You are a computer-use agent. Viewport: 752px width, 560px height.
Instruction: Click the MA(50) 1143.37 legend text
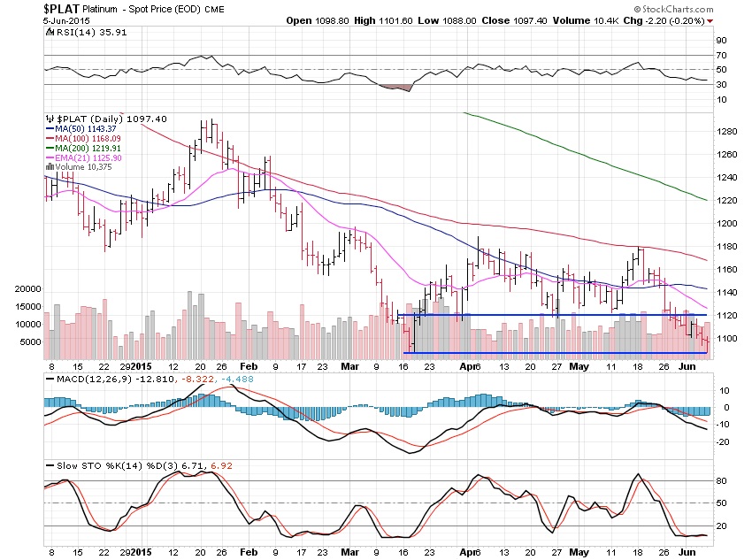(85, 129)
